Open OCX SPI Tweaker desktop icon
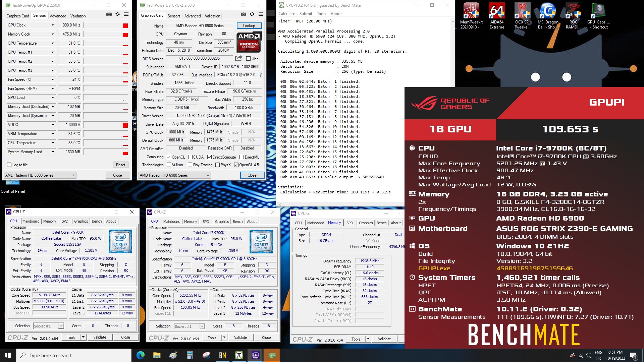The width and height of the screenshot is (644, 362). coord(522,16)
